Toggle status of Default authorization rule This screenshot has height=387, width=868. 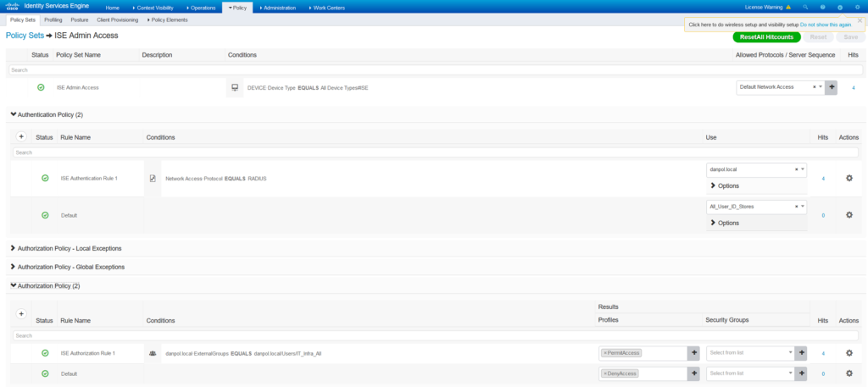(46, 373)
